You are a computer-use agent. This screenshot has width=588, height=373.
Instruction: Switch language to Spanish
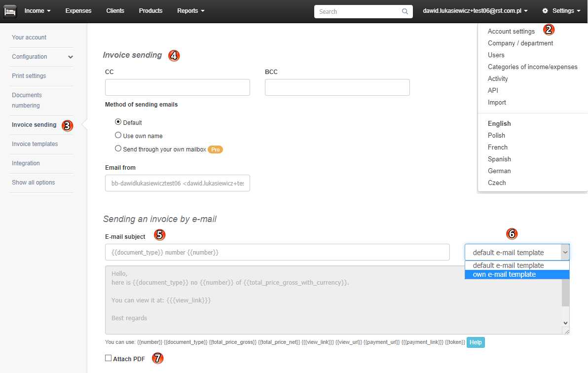[499, 159]
